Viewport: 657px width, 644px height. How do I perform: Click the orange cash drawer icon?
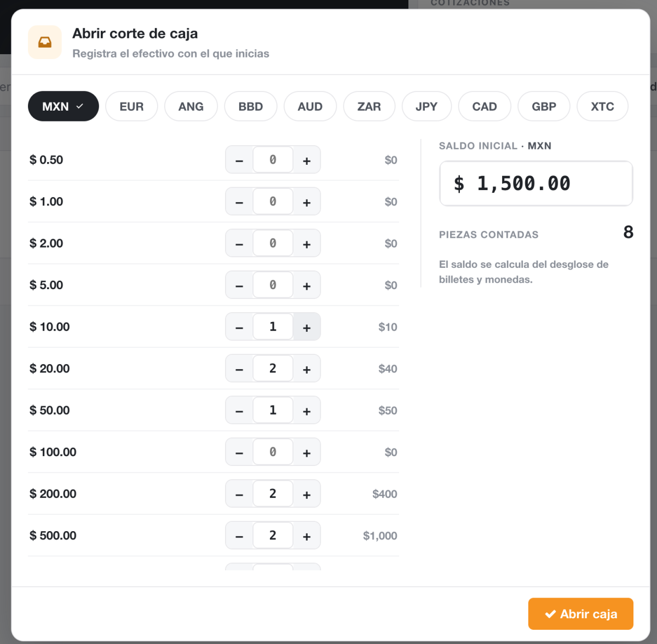tap(45, 42)
